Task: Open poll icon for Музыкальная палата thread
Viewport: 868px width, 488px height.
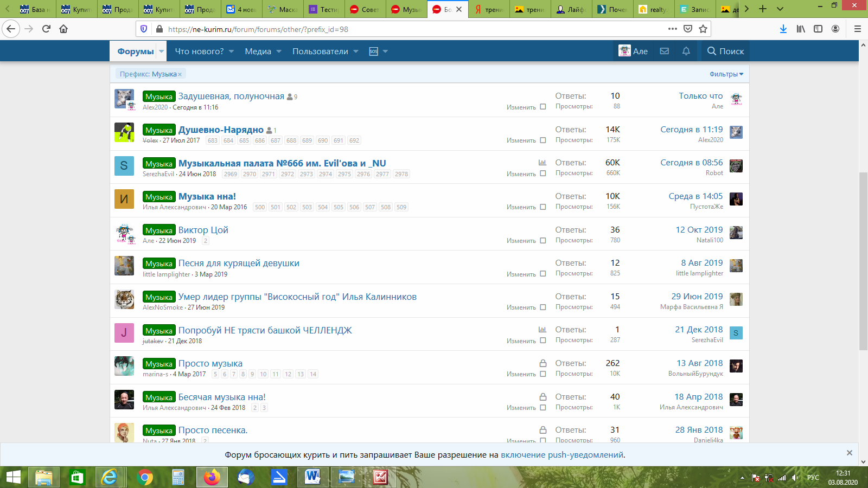Action: (542, 163)
